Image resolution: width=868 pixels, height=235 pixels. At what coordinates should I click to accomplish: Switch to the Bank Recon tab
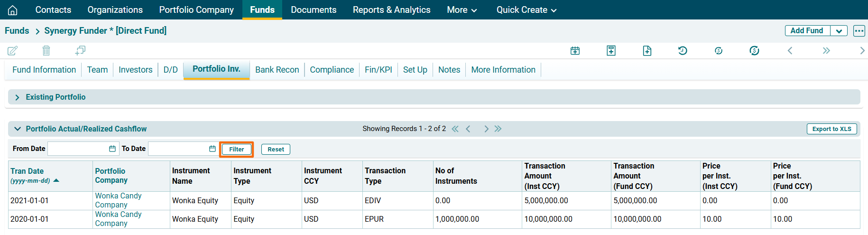point(277,70)
